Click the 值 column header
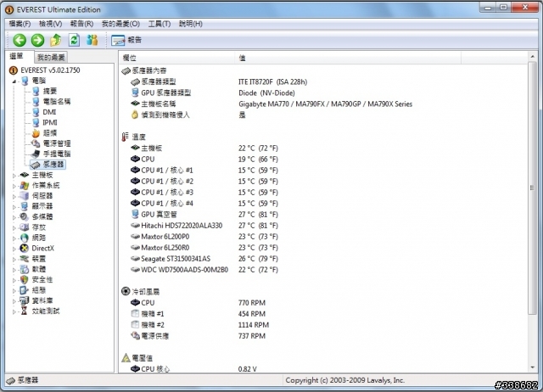This screenshot has height=392, width=543. [348, 58]
